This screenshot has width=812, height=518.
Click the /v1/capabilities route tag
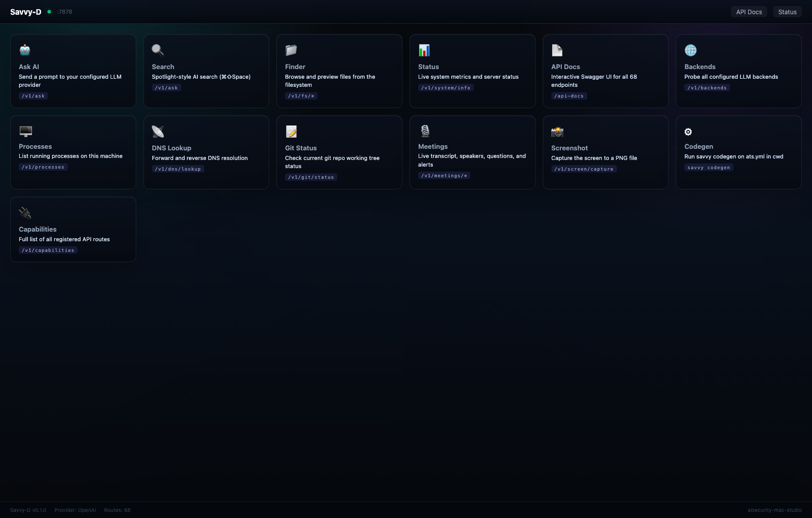click(x=48, y=250)
